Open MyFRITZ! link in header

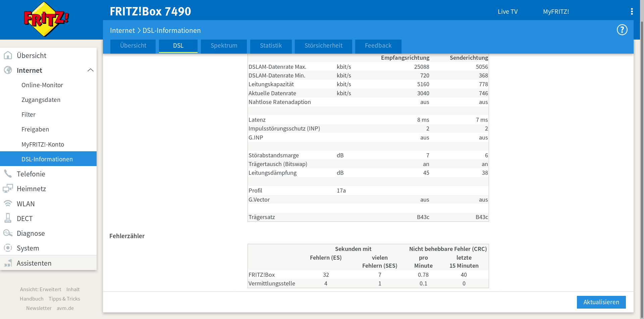(556, 11)
